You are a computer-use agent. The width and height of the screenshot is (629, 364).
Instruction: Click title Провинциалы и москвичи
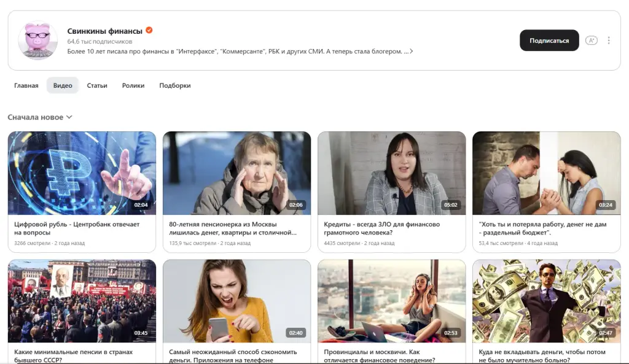(380, 355)
